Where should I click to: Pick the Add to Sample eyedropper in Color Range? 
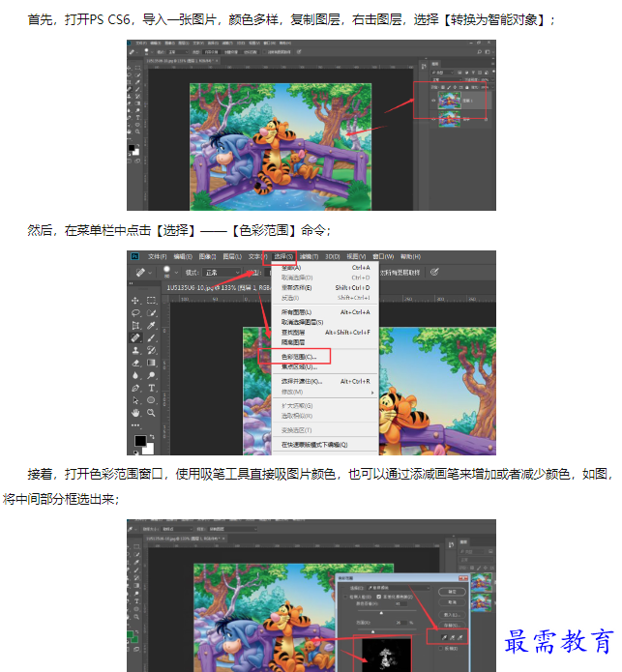click(452, 637)
